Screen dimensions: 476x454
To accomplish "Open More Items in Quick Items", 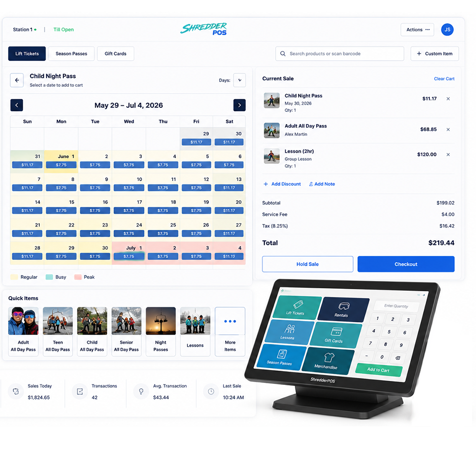I will tap(230, 331).
